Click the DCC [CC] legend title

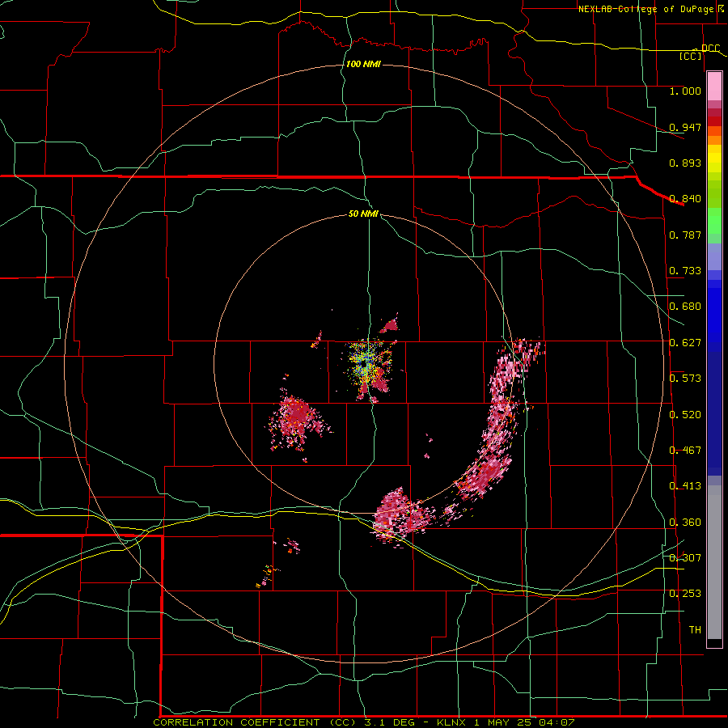coord(699,52)
